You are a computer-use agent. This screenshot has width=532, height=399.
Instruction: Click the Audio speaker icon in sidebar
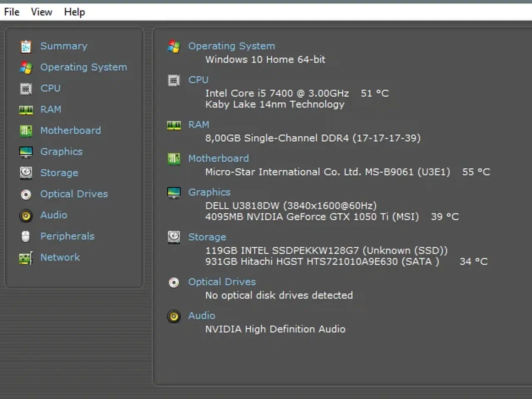[26, 215]
